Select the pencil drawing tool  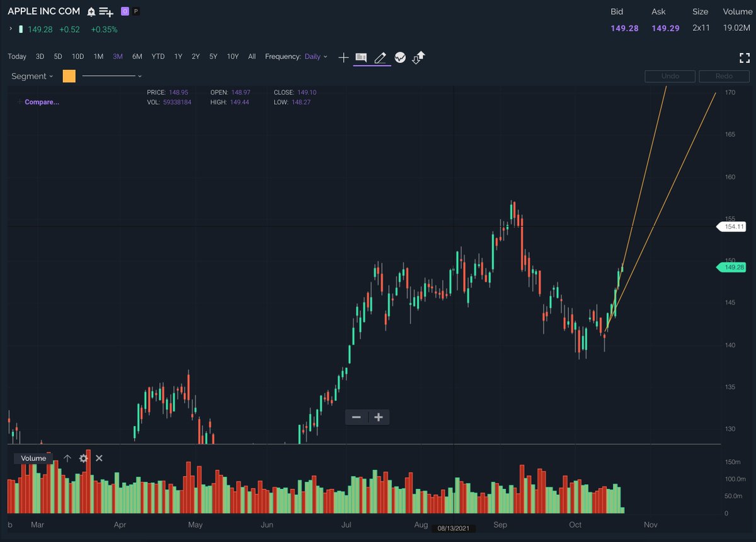tap(380, 57)
